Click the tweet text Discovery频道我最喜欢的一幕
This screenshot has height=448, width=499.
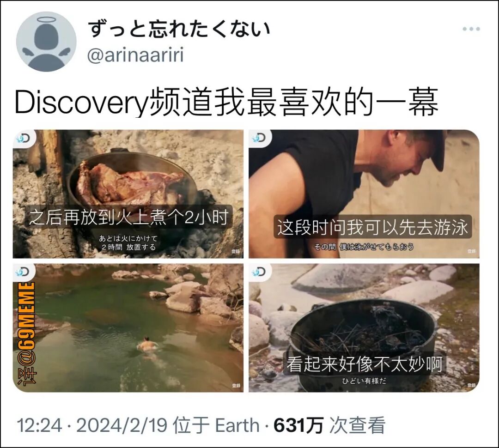pos(226,103)
